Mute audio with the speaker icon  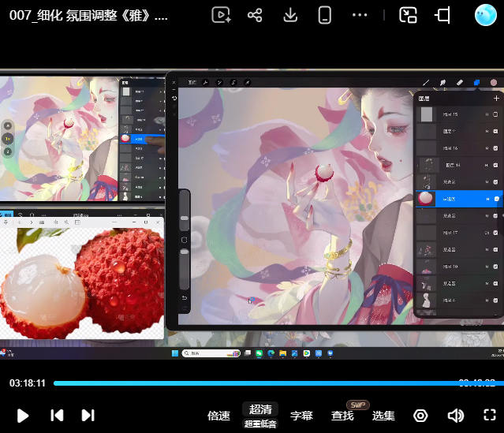[456, 416]
